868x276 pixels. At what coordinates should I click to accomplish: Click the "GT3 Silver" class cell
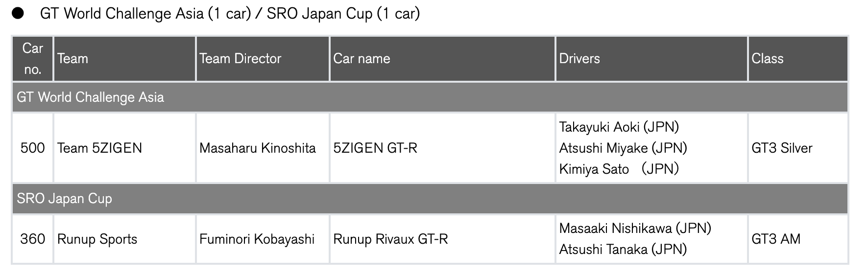[x=782, y=148]
